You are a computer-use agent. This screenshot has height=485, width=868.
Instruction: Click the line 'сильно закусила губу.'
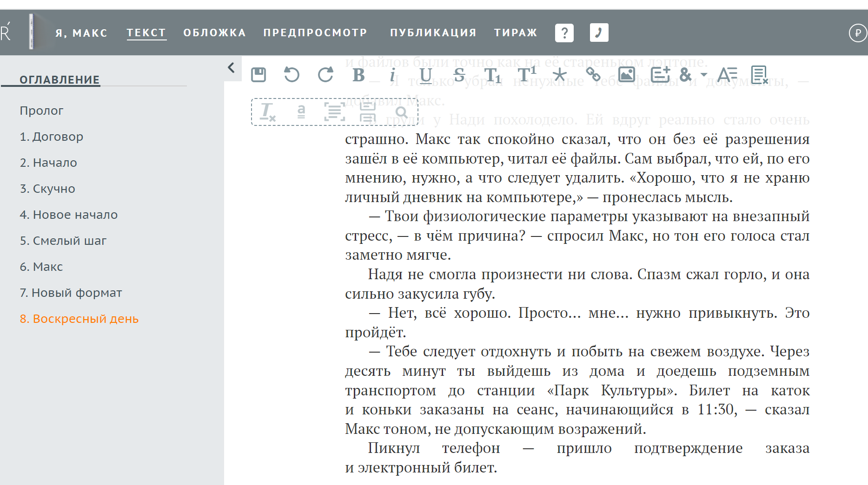click(420, 294)
